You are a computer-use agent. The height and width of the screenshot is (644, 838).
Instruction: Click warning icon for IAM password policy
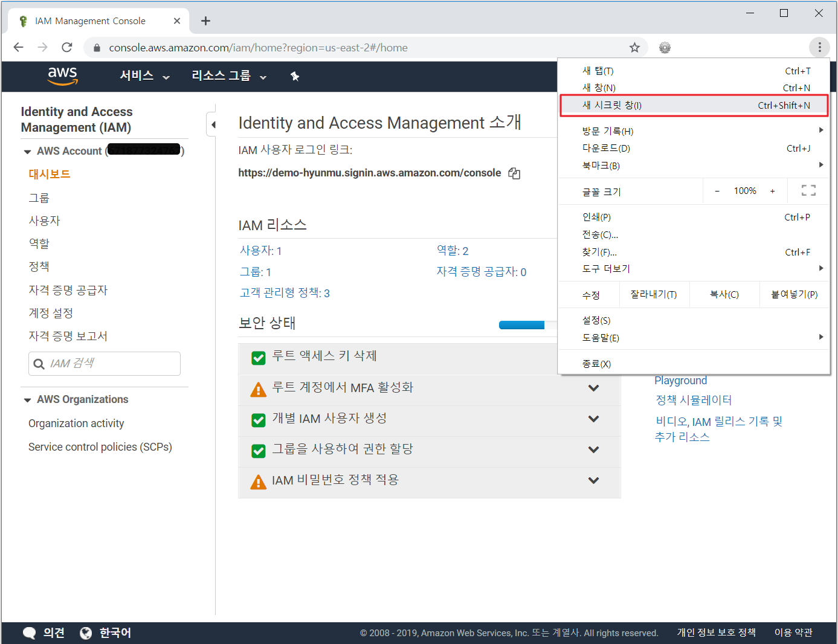(259, 482)
